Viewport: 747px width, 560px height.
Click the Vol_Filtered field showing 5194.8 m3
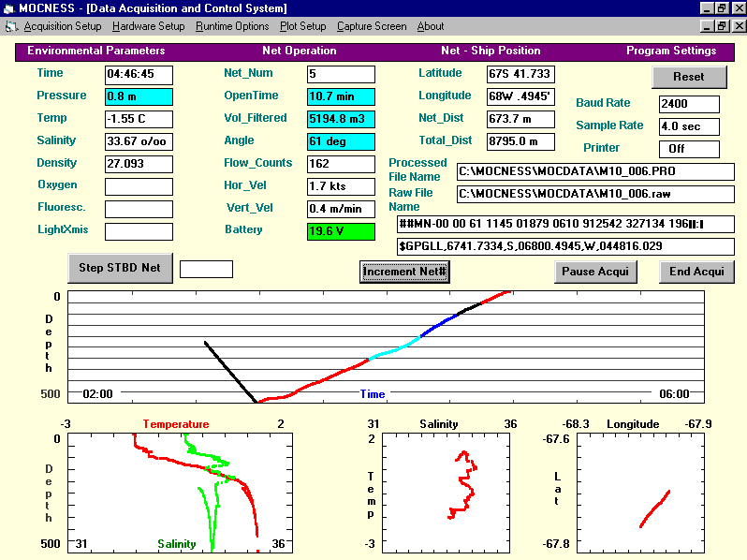(x=341, y=119)
